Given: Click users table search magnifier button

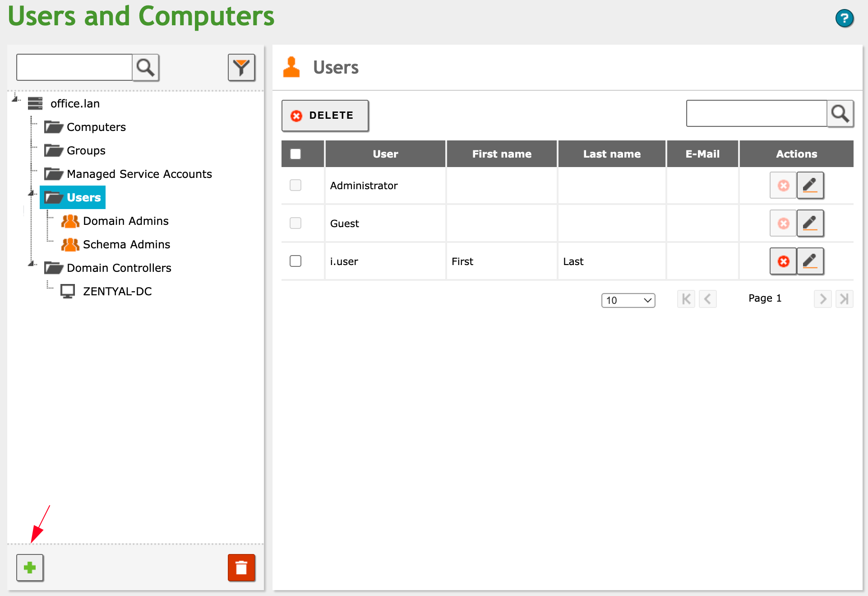Looking at the screenshot, I should pos(840,113).
